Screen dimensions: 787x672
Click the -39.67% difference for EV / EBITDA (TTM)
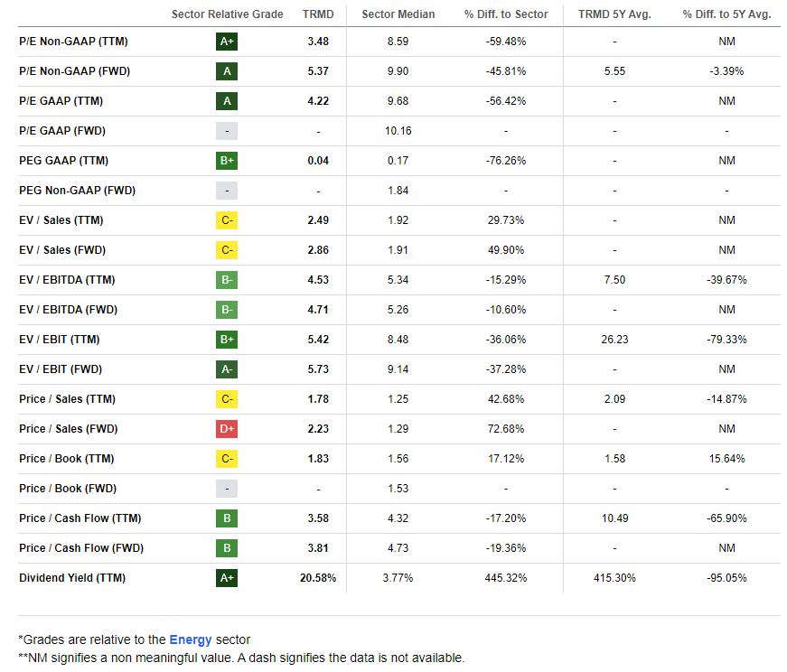(726, 280)
